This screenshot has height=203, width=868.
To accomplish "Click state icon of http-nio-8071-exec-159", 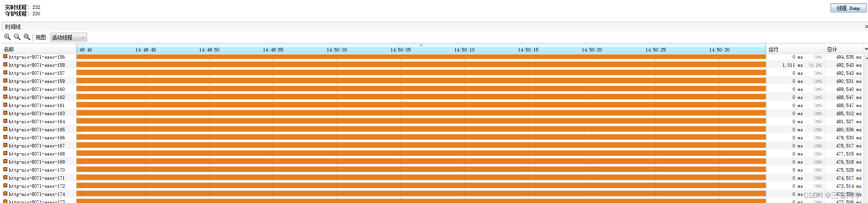I will coord(6,81).
